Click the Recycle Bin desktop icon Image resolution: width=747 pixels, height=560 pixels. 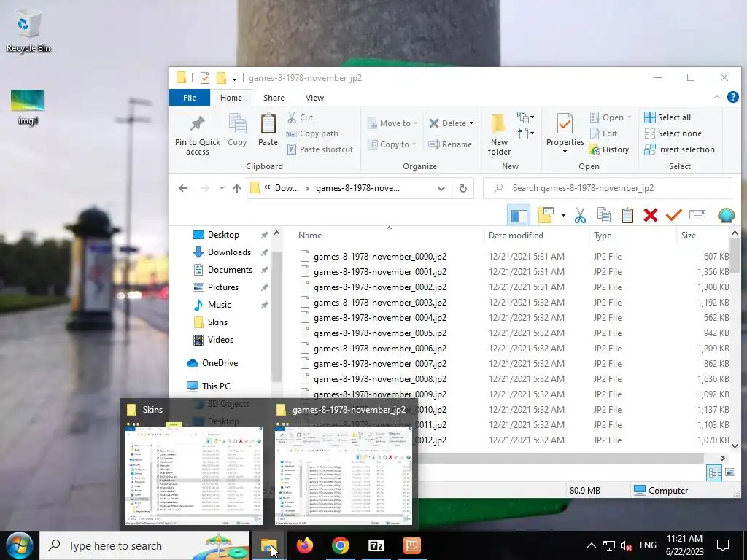click(28, 32)
